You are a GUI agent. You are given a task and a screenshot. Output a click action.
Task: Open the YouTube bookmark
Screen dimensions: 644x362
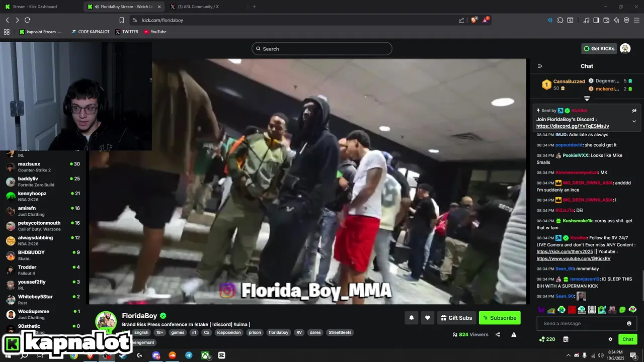coord(155,32)
